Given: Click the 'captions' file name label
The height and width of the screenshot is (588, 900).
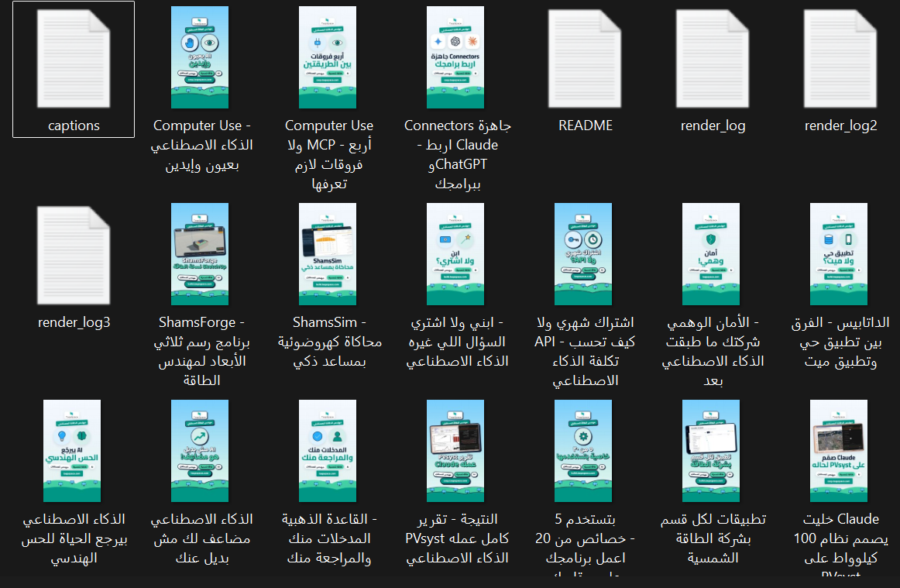Looking at the screenshot, I should coord(74,126).
